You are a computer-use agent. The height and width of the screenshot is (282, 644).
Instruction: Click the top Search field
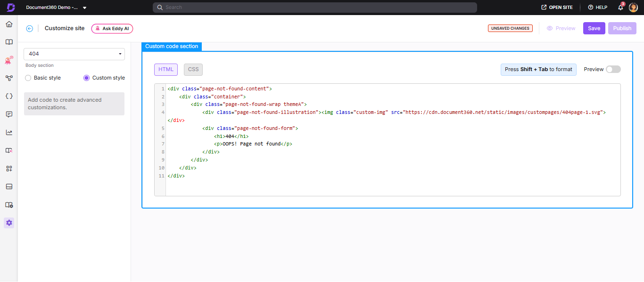tap(314, 8)
